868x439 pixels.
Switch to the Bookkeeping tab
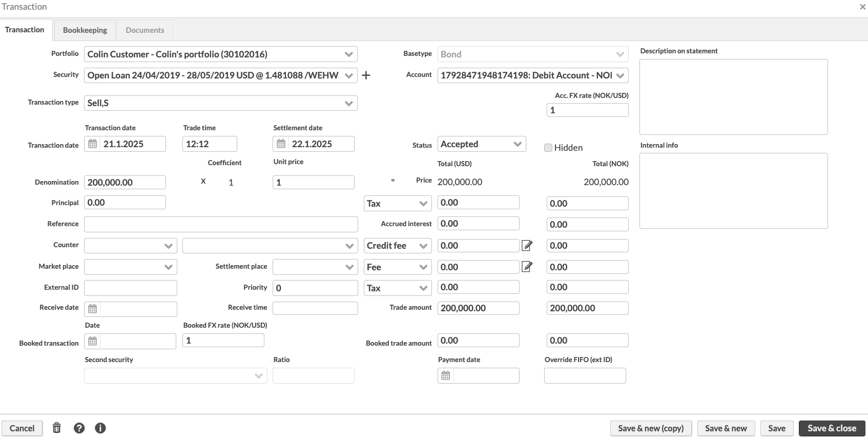coord(85,30)
